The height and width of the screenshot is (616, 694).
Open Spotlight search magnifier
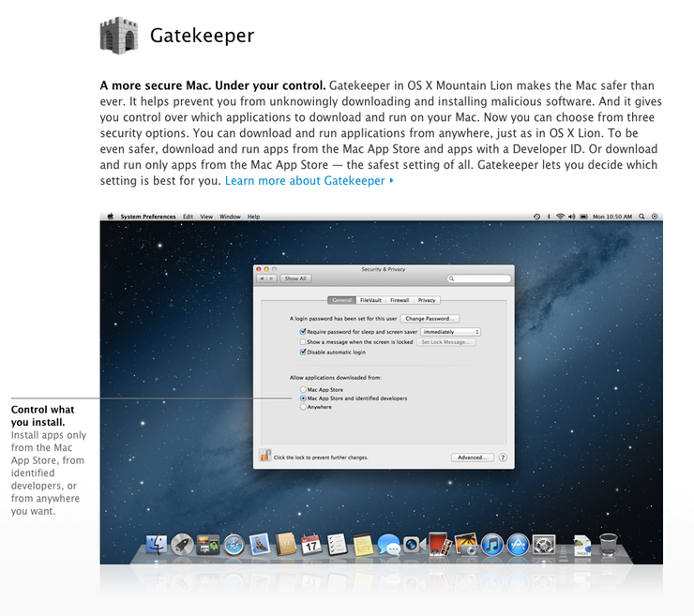(x=641, y=217)
